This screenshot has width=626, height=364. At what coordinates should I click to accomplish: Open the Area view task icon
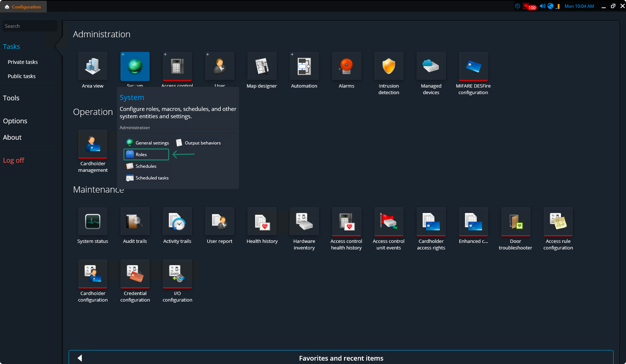click(x=93, y=66)
